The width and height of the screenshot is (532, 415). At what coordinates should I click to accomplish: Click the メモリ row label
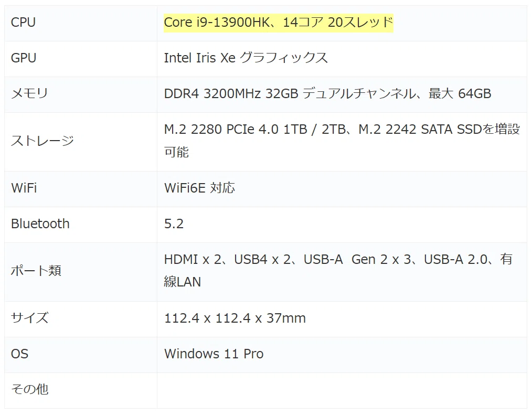(29, 93)
